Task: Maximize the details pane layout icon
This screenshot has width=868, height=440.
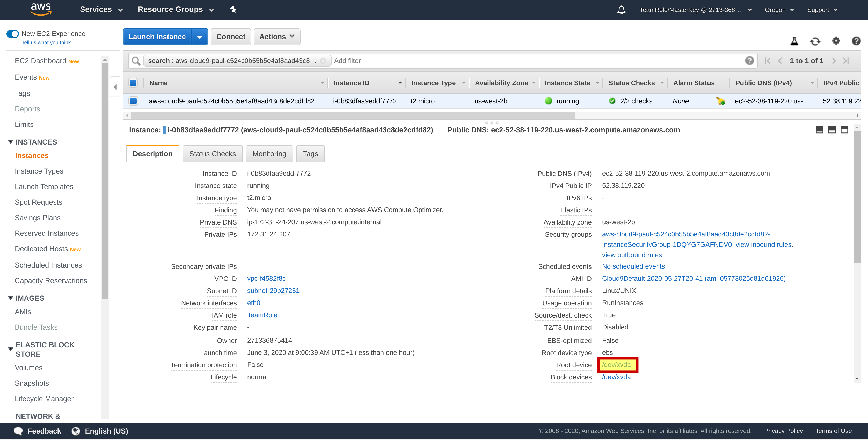Action: [x=844, y=130]
